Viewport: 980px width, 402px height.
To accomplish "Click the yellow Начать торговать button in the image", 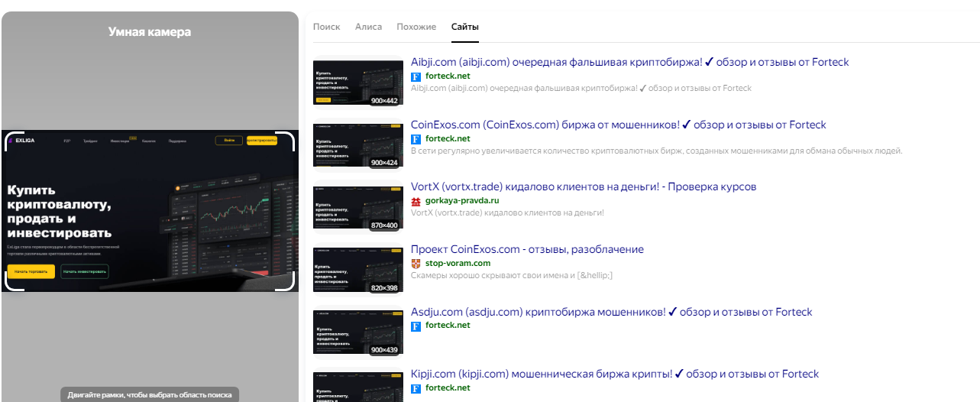I will pos(31,271).
